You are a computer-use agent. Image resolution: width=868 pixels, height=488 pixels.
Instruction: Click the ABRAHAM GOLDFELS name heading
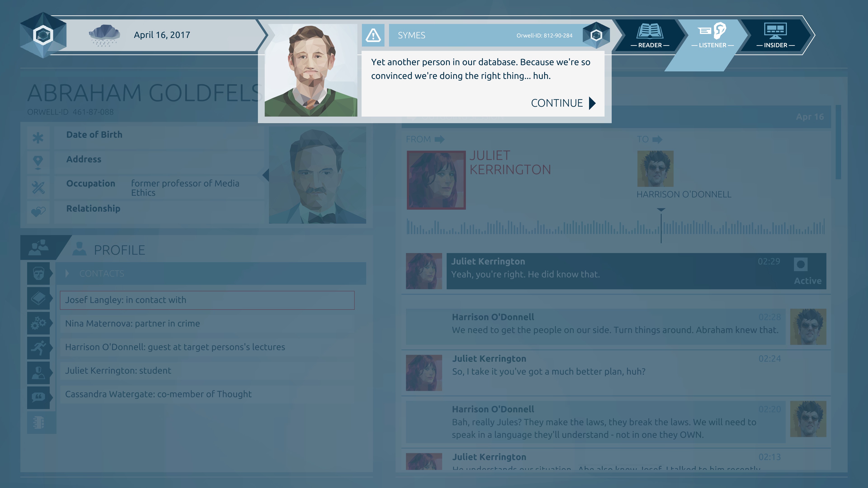coord(145,93)
